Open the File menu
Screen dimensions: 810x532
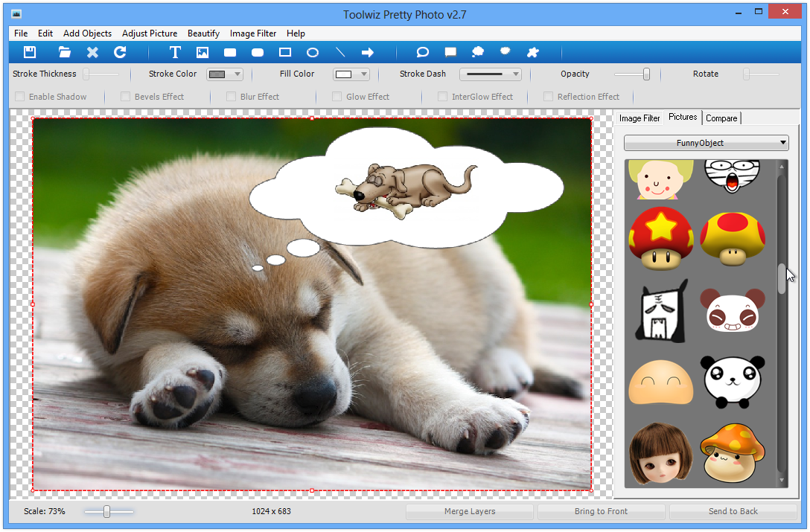click(x=21, y=33)
